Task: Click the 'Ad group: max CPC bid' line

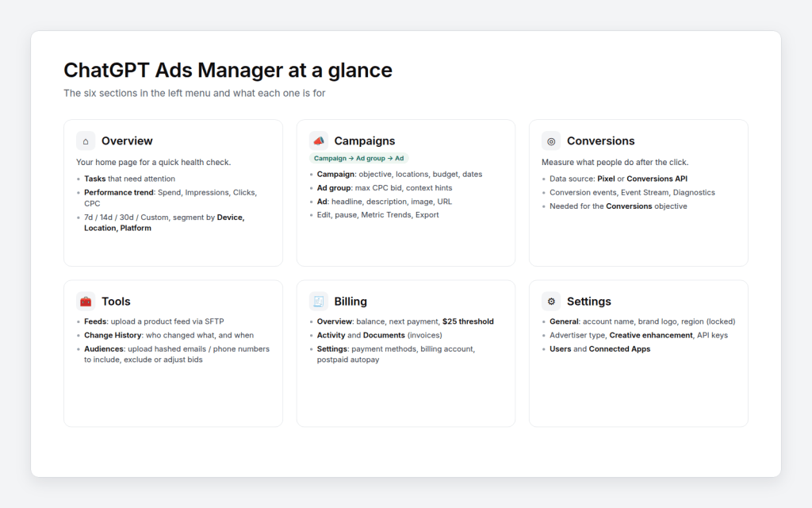Action: [x=385, y=187]
